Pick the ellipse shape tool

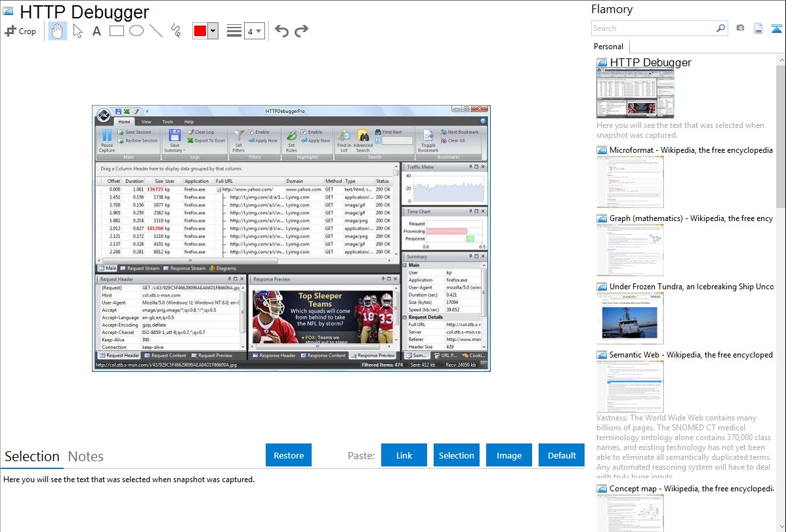point(136,31)
